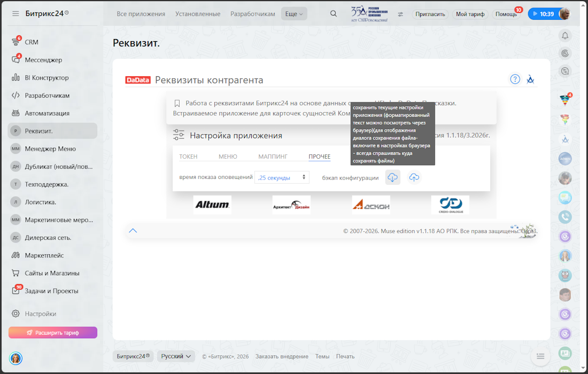Click the company logo in the top bar
This screenshot has width=588, height=374.
pyautogui.click(x=369, y=14)
